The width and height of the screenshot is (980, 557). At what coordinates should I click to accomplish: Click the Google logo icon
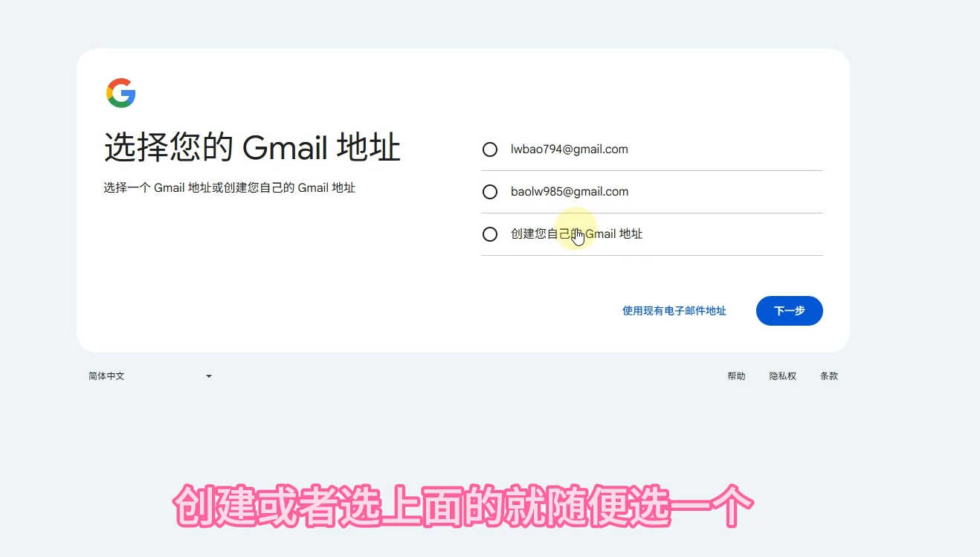[121, 93]
